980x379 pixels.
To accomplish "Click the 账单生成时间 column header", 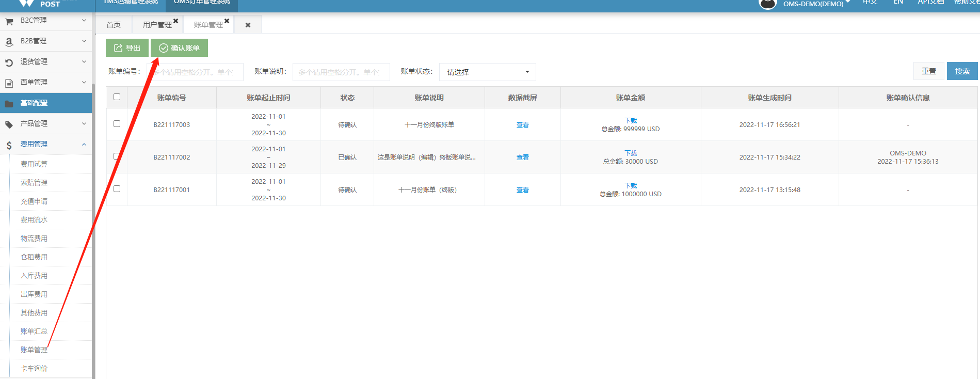I will pyautogui.click(x=769, y=98).
